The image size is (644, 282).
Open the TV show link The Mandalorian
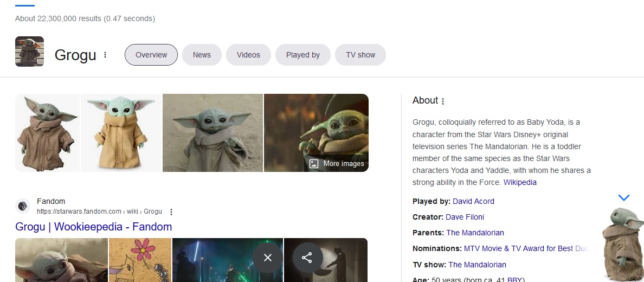477,265
